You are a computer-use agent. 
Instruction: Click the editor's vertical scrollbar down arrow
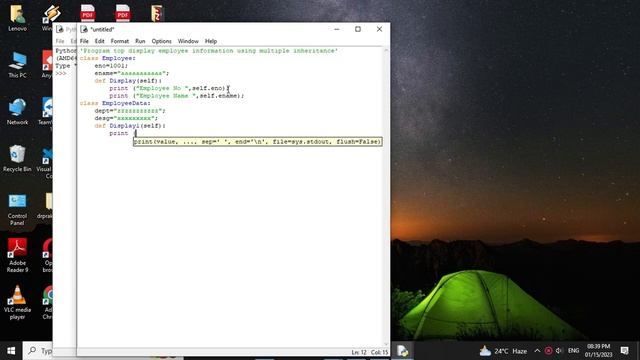click(x=386, y=344)
